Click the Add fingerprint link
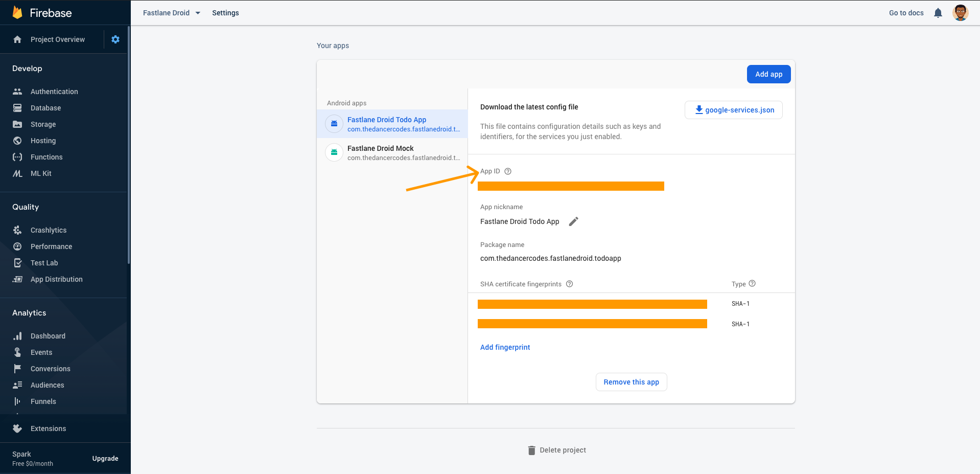The height and width of the screenshot is (474, 980). point(505,347)
